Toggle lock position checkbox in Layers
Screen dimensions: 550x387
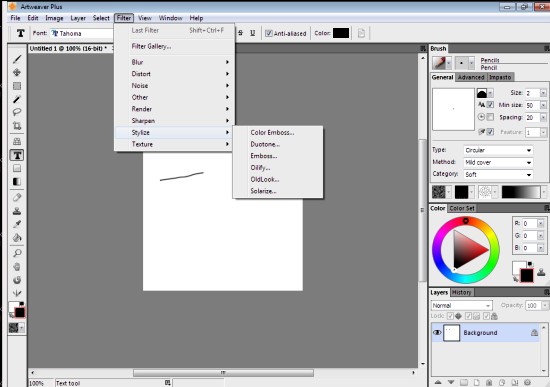(x=451, y=316)
